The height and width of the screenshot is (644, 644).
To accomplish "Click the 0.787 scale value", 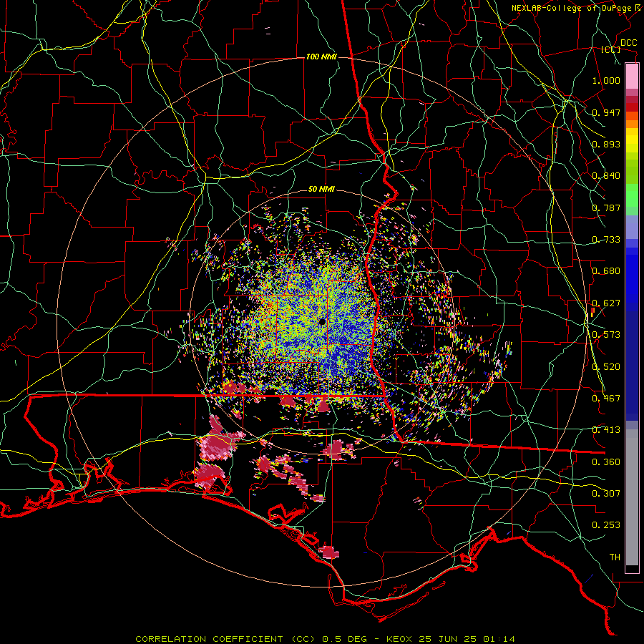I will [606, 208].
